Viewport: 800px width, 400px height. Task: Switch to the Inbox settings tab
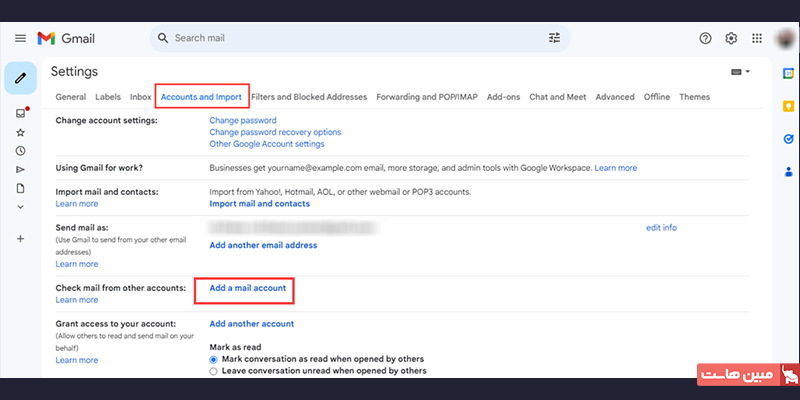(141, 97)
